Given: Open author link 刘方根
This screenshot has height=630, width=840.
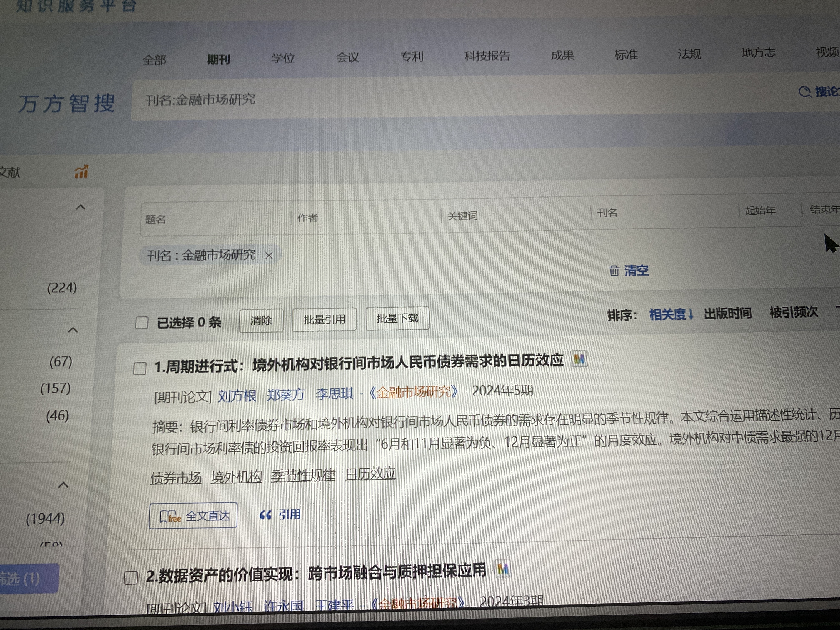Looking at the screenshot, I should pyautogui.click(x=237, y=396).
